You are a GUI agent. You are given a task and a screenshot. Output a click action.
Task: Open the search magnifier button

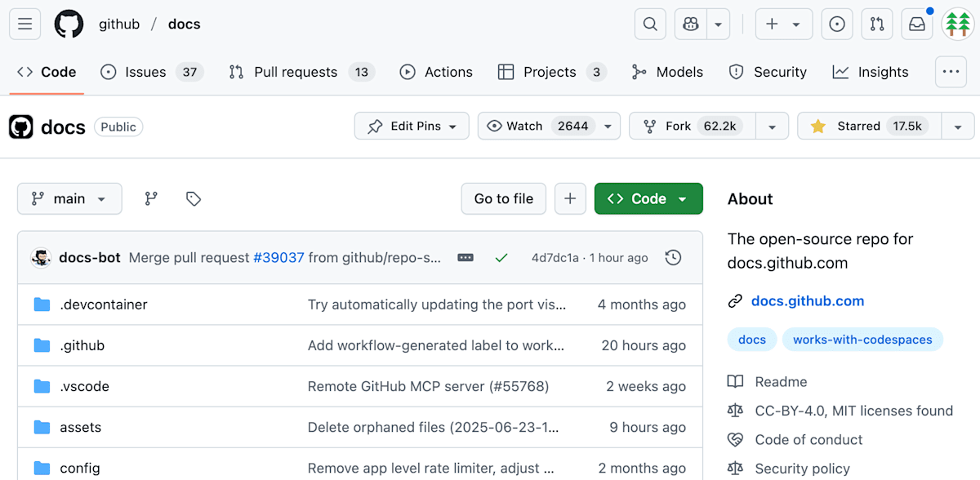[650, 24]
